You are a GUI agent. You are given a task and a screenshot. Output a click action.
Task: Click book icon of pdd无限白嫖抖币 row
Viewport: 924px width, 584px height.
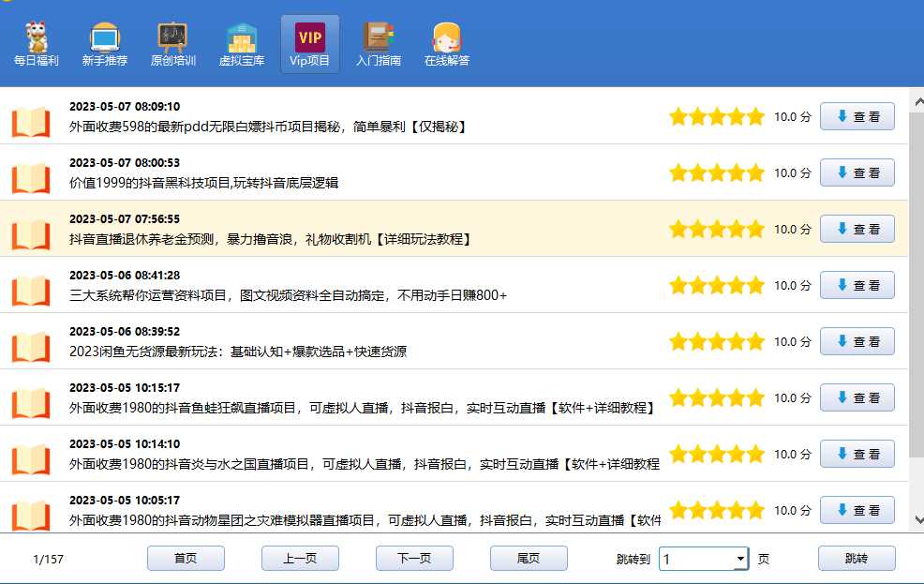pyautogui.click(x=31, y=122)
